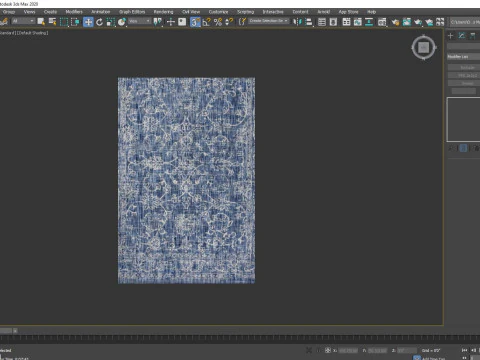Open the Schematic View icon
Screen dimensions: 480x360
click(369, 22)
